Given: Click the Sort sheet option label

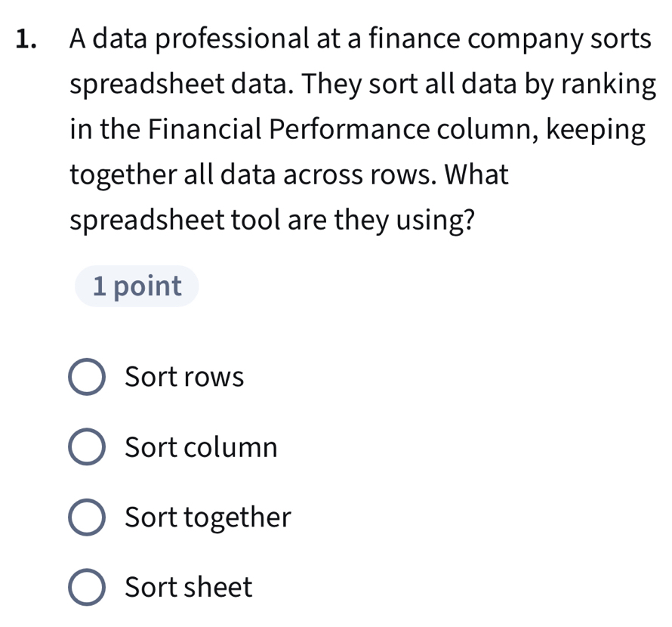Looking at the screenshot, I should click(188, 587).
